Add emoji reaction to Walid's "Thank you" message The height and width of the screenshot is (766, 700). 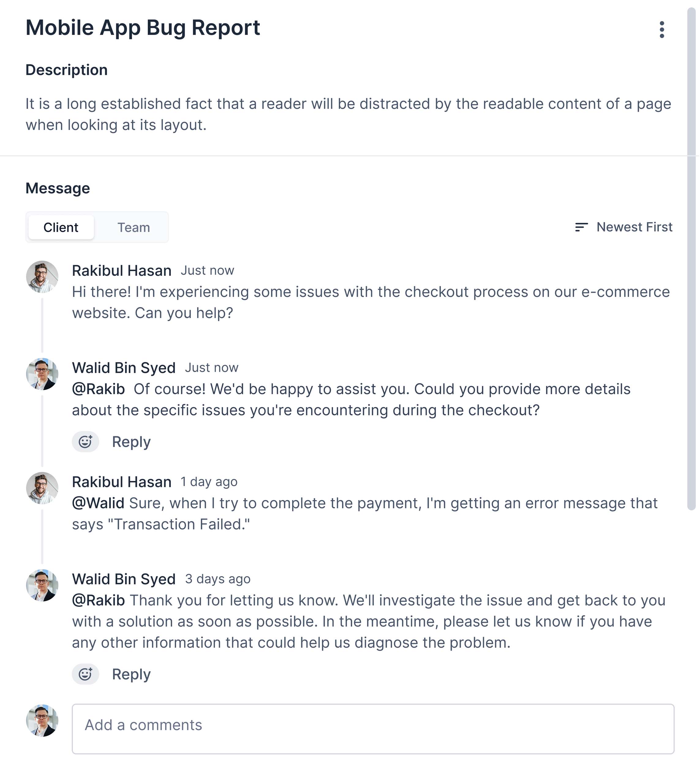pyautogui.click(x=85, y=674)
